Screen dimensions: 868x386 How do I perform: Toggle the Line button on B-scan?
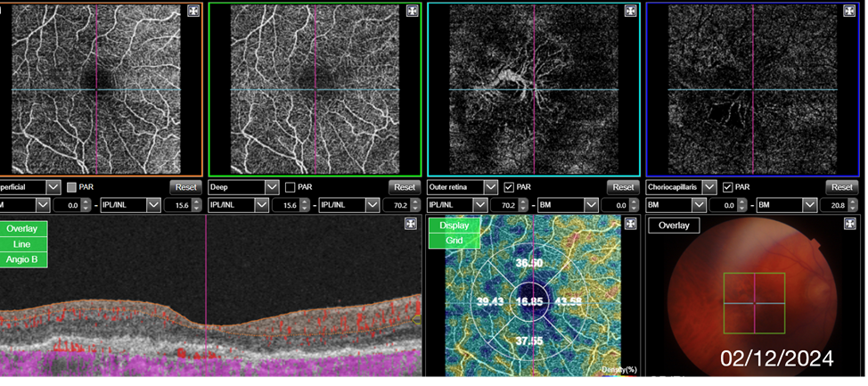[x=23, y=244]
